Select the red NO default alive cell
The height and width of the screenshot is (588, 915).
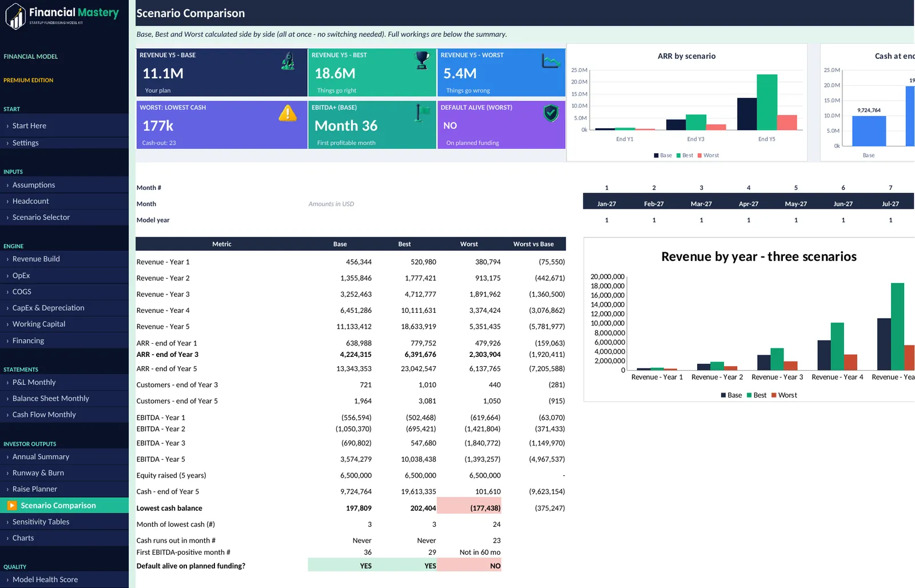point(469,566)
